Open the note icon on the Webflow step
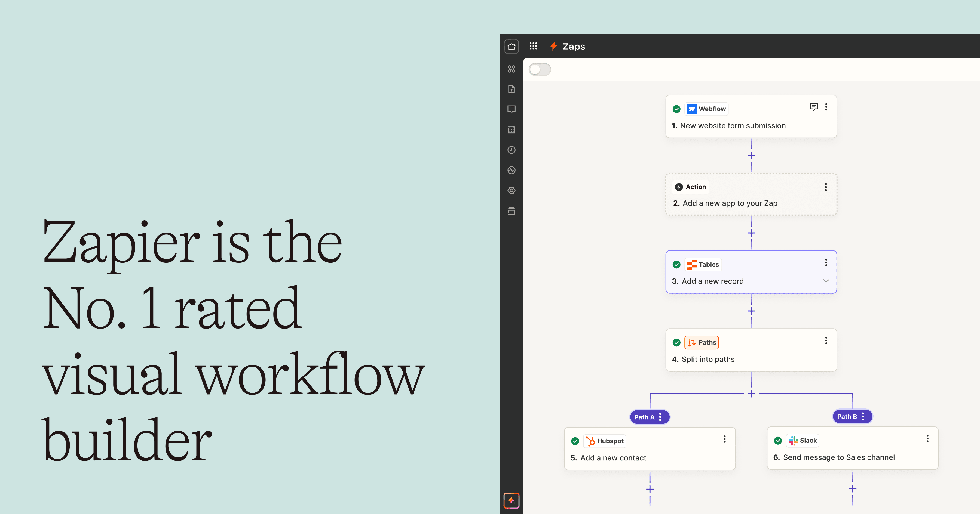980x514 pixels. click(x=814, y=107)
